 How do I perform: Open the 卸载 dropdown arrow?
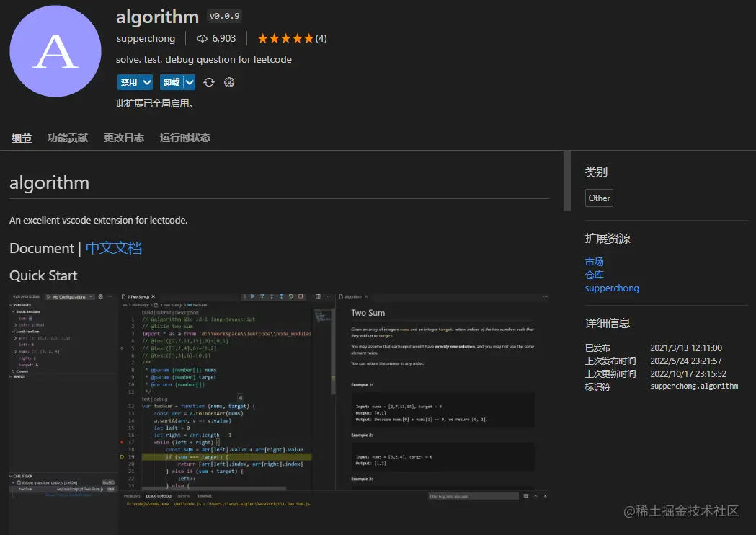tap(190, 82)
